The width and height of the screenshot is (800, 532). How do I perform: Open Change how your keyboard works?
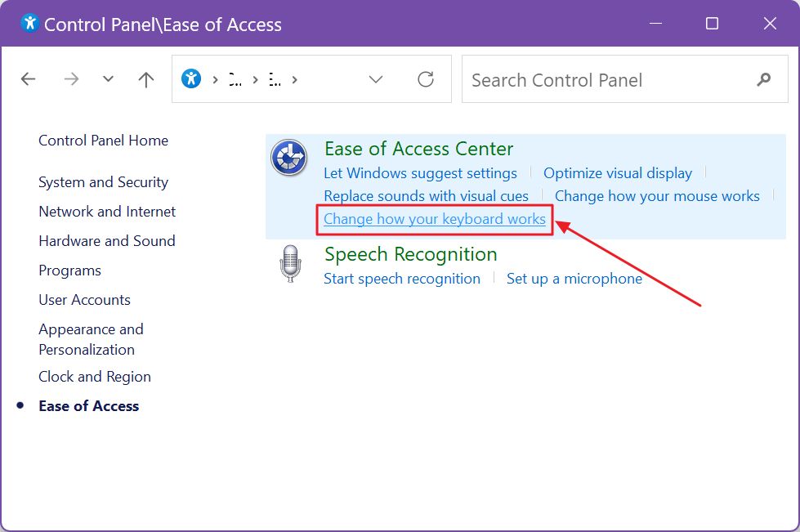click(x=434, y=219)
